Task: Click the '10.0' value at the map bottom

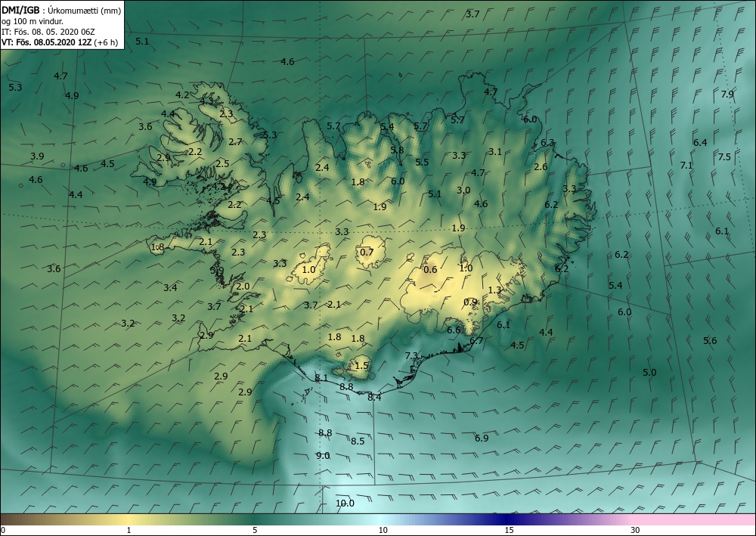Action: click(345, 503)
